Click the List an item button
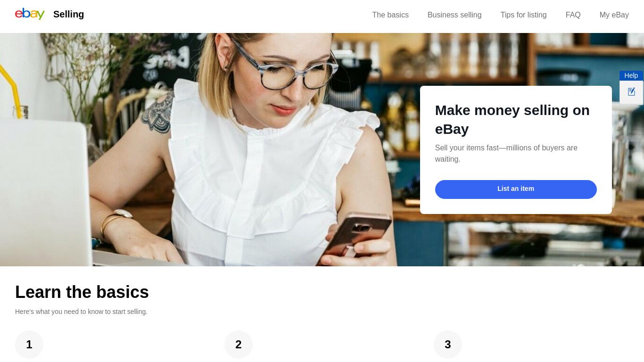644x362 pixels. (516, 189)
